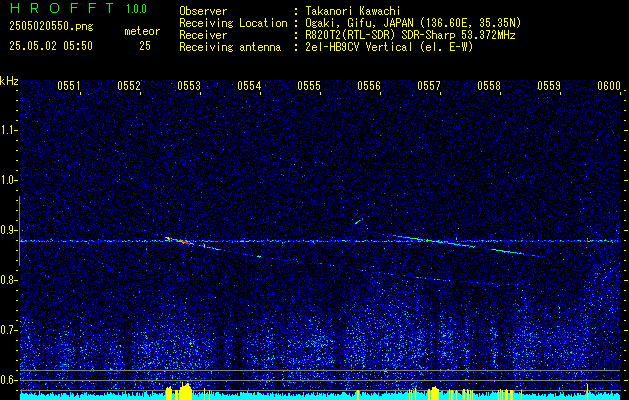Image resolution: width=629 pixels, height=400 pixels.
Task: Click the HROFFT program title
Action: coord(62,8)
